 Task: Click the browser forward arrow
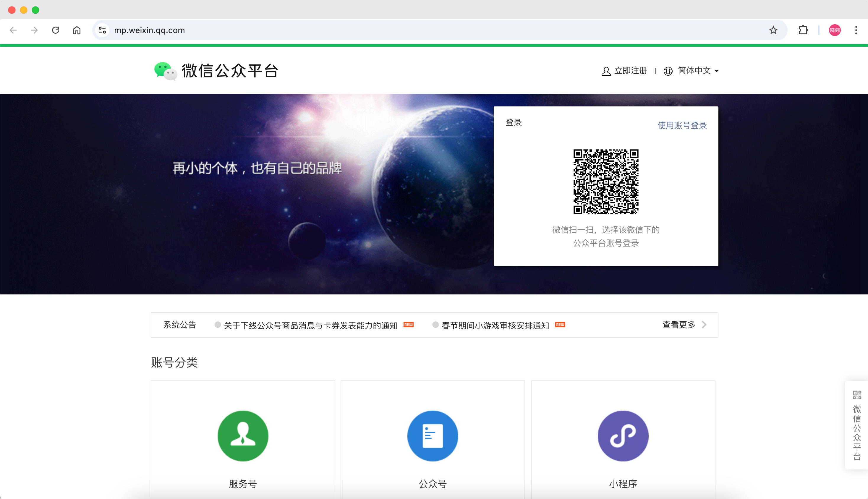(34, 30)
